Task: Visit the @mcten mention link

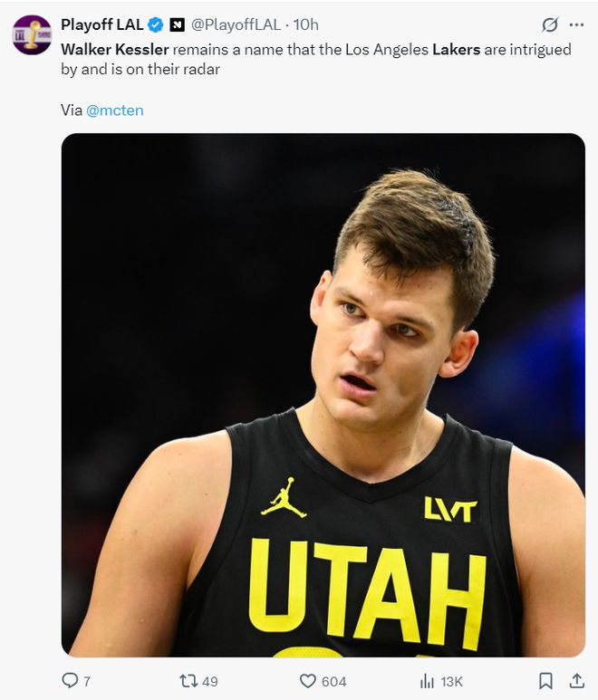Action: coord(115,110)
